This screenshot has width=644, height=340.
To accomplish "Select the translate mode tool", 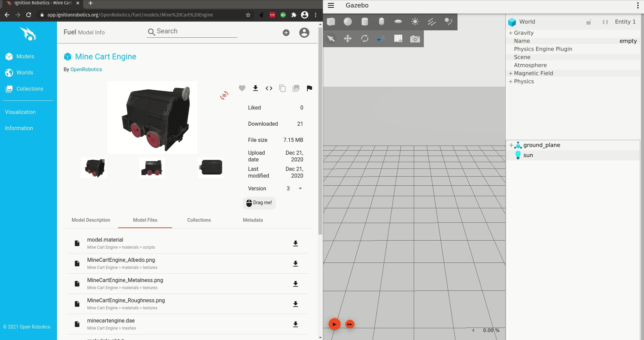I will tap(348, 39).
